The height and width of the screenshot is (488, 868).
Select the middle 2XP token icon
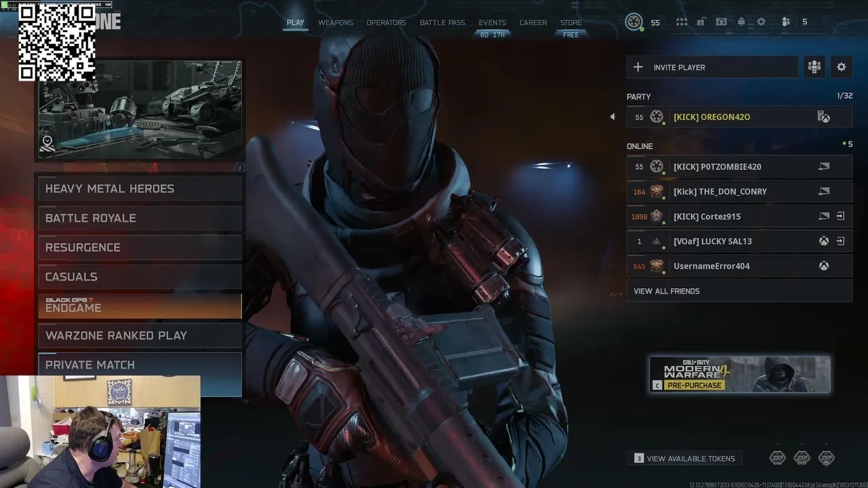coord(802,458)
